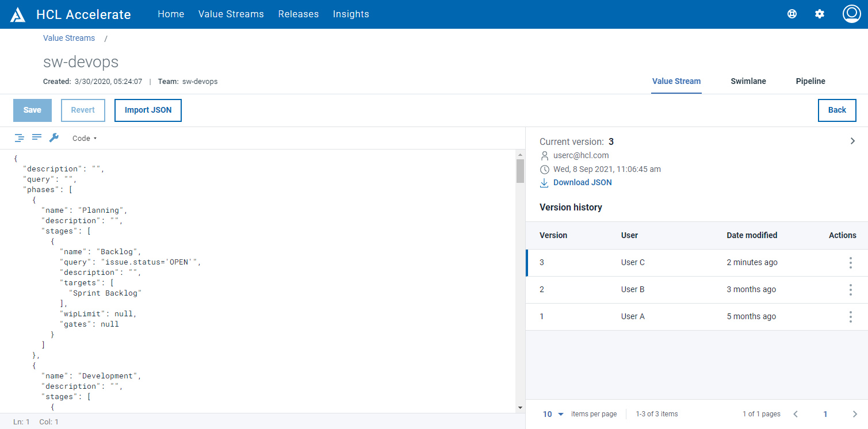Screen dimensions: 868x429
Task: Click the issue.status='OPEN' query line
Action: (x=131, y=262)
